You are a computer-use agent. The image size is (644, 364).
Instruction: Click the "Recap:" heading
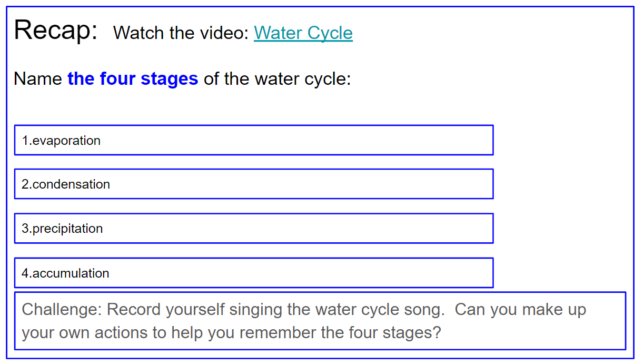pos(55,30)
